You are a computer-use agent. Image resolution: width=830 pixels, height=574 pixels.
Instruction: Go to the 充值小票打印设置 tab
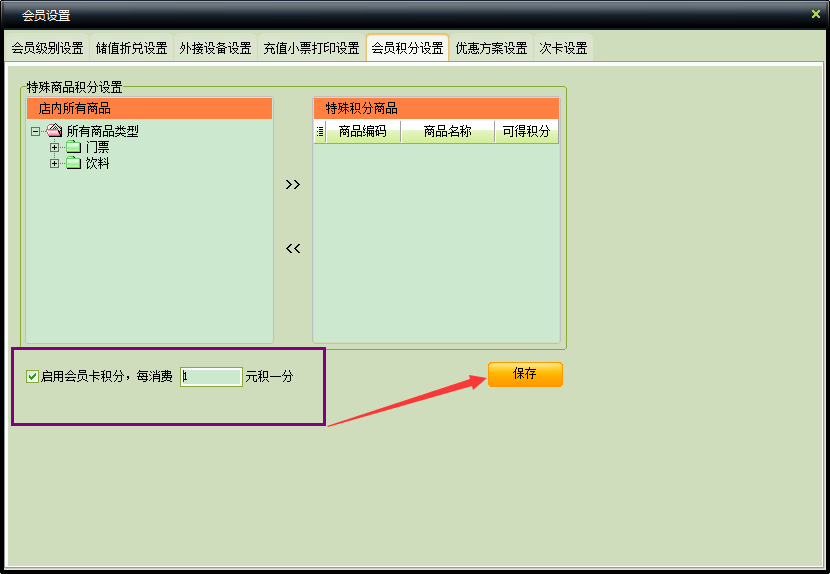click(311, 48)
